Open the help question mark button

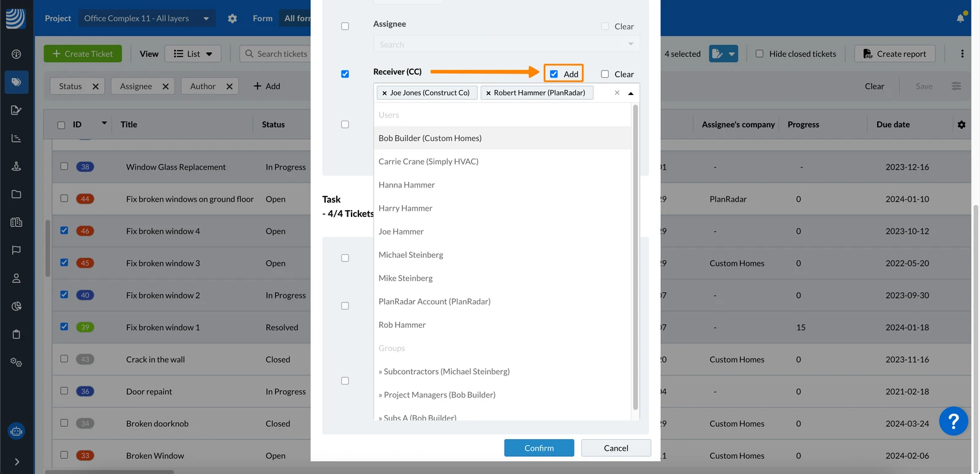(953, 421)
